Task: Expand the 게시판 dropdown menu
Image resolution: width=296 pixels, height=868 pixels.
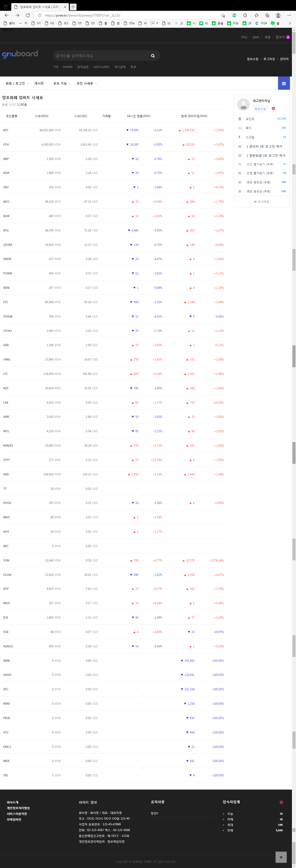Action: click(x=41, y=83)
